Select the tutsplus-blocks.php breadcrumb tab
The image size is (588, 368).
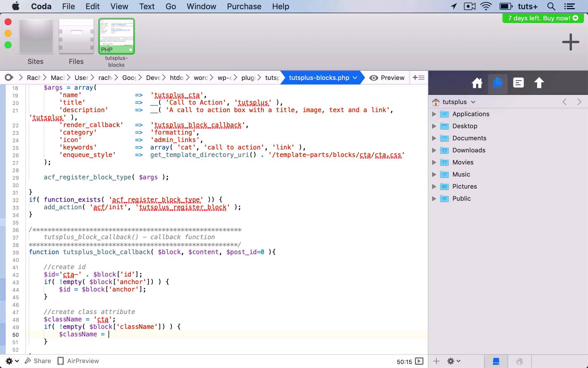pyautogui.click(x=319, y=78)
